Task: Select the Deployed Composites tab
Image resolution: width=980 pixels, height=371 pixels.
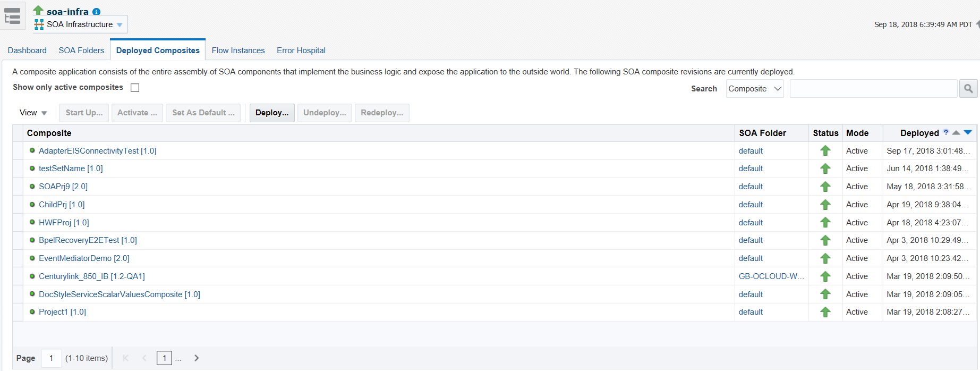Action: pos(158,50)
